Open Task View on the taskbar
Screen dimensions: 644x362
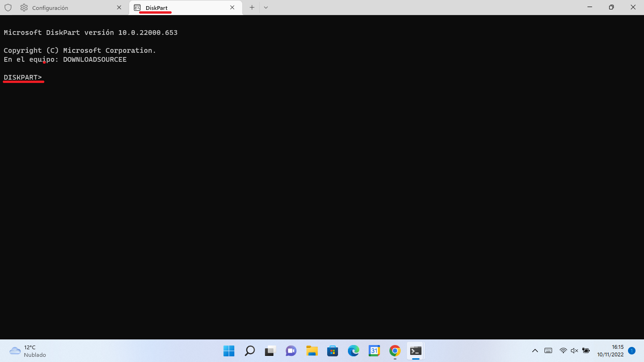tap(270, 351)
